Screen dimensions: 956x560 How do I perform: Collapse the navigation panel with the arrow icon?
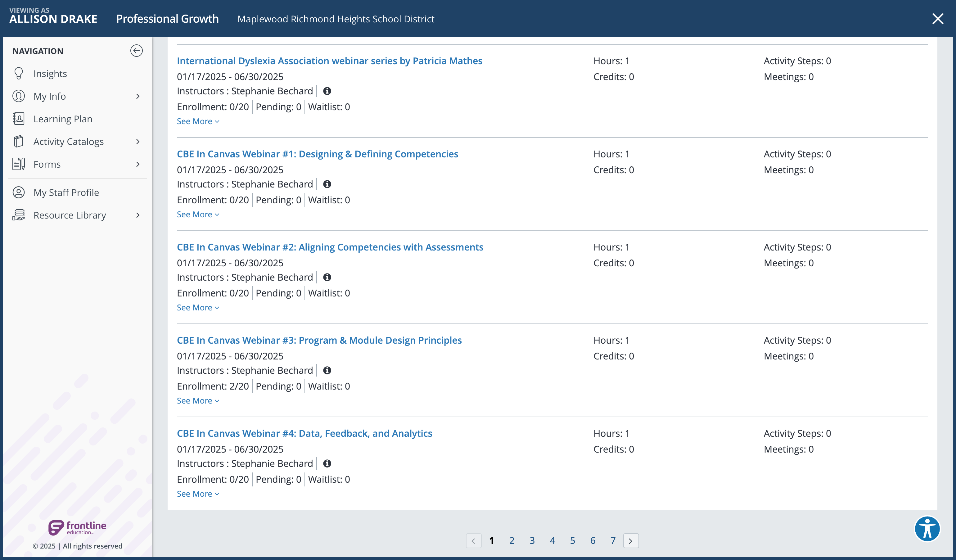[136, 51]
